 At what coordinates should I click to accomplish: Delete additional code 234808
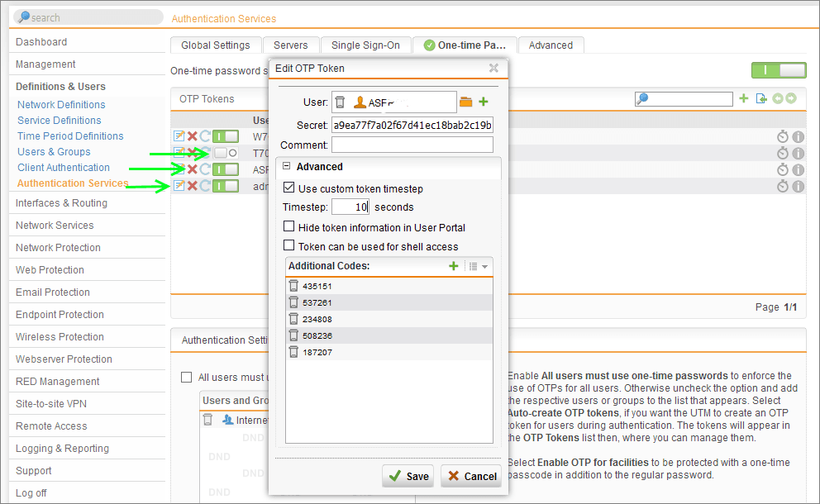(294, 319)
